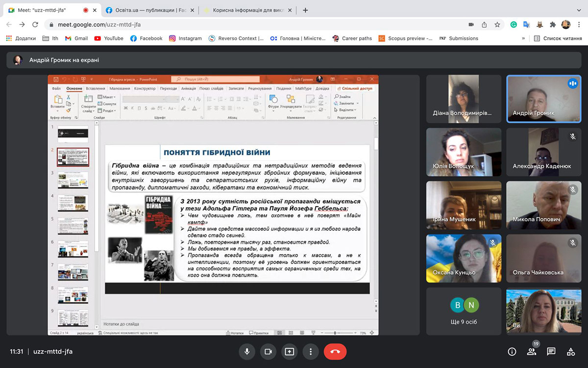Open the activities shapes icon
The height and width of the screenshot is (368, 588).
pos(571,351)
